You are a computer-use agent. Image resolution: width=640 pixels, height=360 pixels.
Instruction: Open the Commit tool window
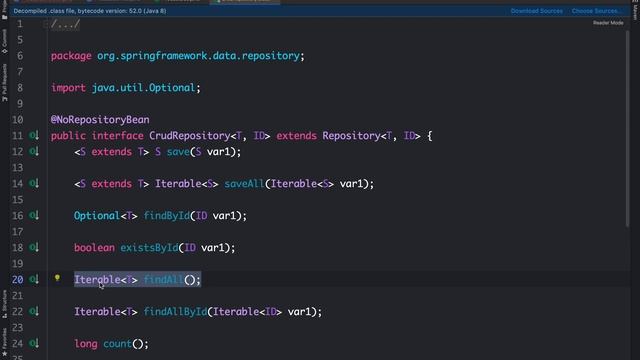click(4, 42)
